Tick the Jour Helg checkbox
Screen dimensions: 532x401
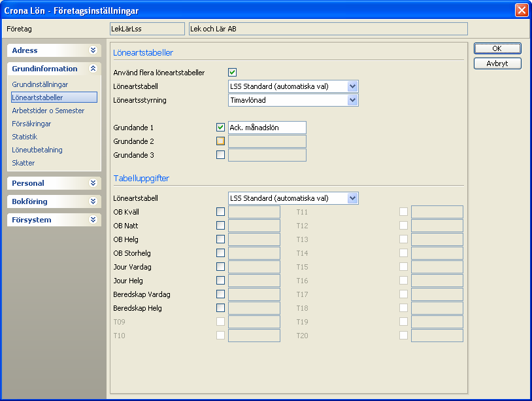coord(220,281)
